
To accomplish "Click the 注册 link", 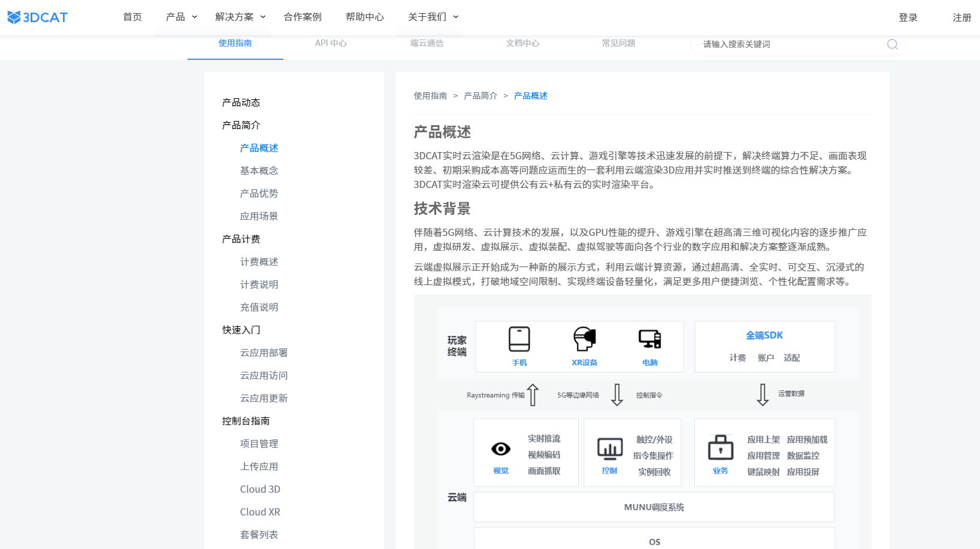I will point(962,17).
